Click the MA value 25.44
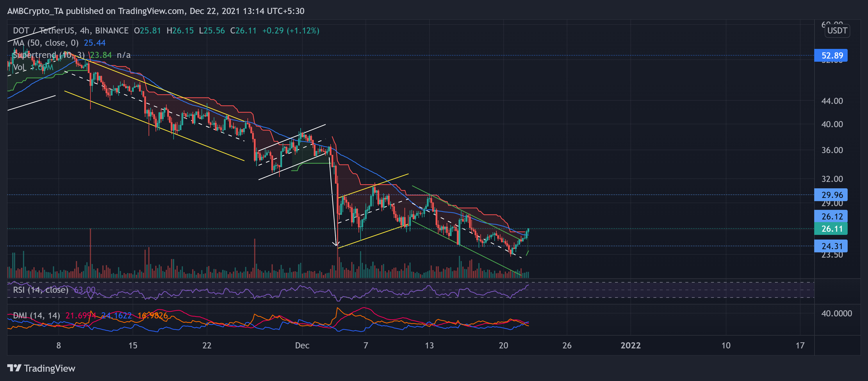Screen dimensions: 868x381 [95, 43]
